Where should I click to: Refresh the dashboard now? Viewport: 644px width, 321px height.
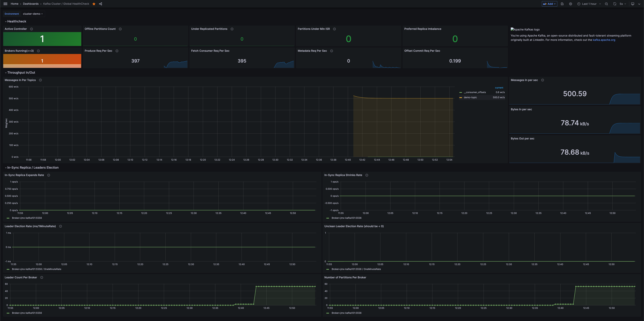pyautogui.click(x=615, y=4)
